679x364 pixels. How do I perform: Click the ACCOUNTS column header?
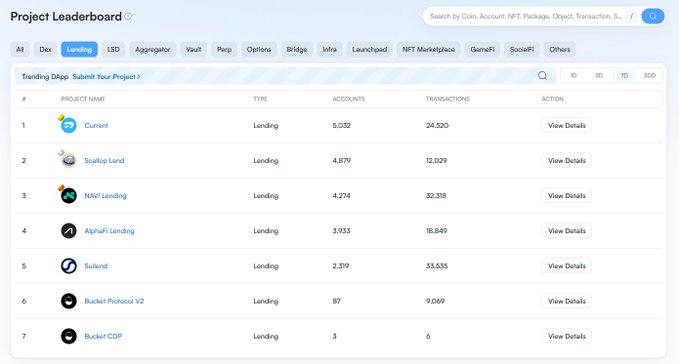click(349, 99)
